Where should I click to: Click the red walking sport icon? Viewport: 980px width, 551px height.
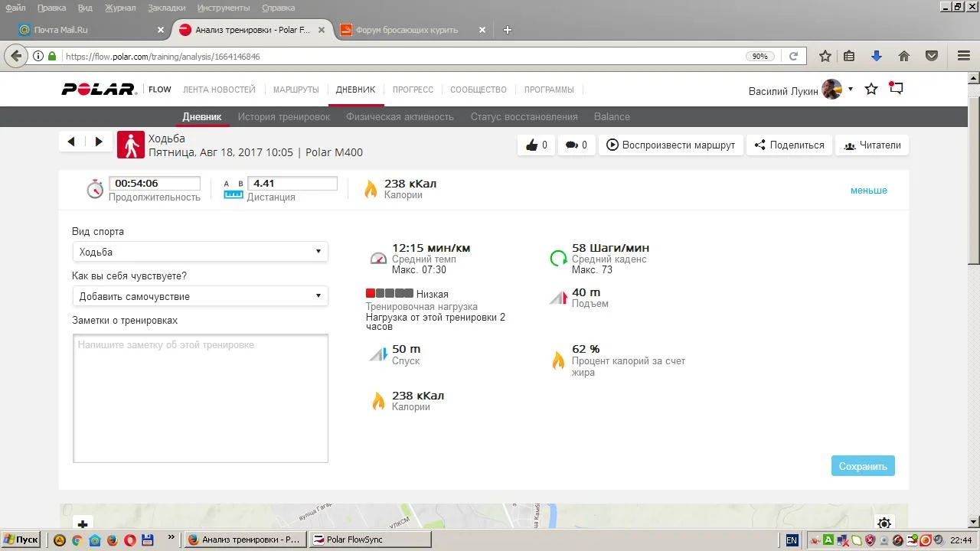click(131, 145)
